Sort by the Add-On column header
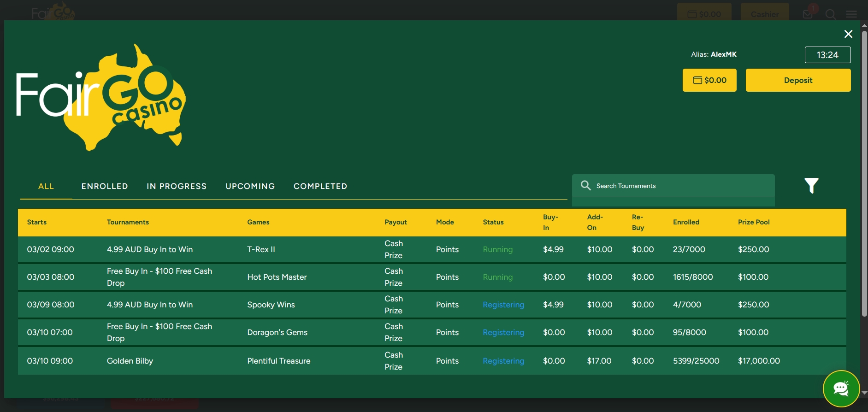868x412 pixels. pyautogui.click(x=595, y=222)
